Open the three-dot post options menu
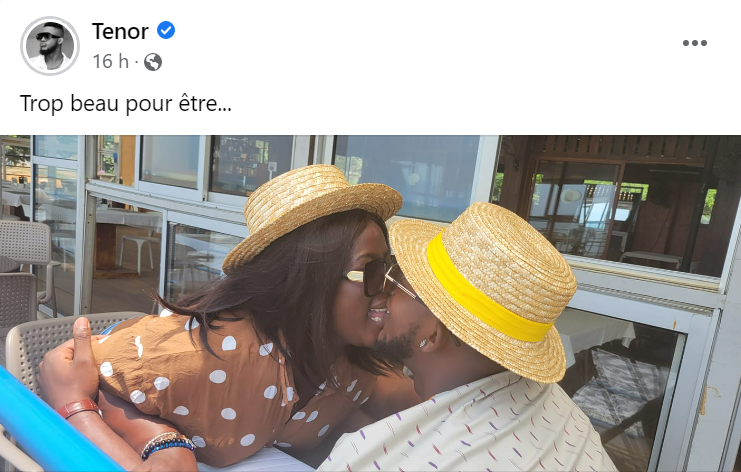Viewport: 741px width, 472px height. coord(695,43)
